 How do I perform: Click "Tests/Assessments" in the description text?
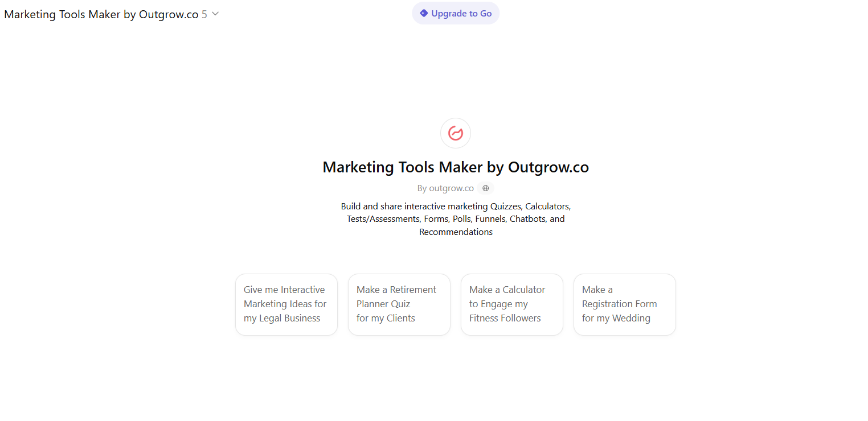pyautogui.click(x=384, y=218)
